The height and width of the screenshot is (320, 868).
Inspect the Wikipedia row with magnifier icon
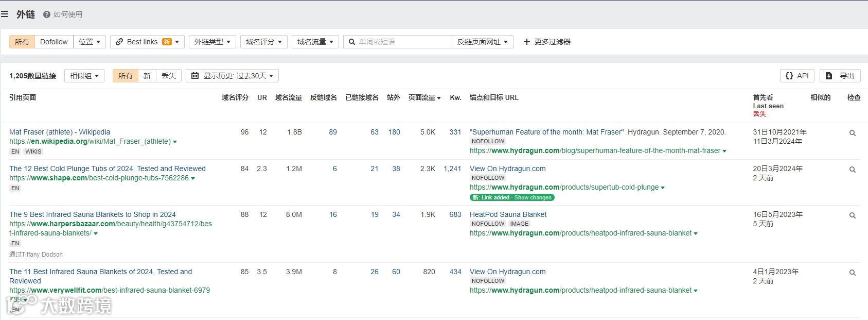(x=853, y=133)
